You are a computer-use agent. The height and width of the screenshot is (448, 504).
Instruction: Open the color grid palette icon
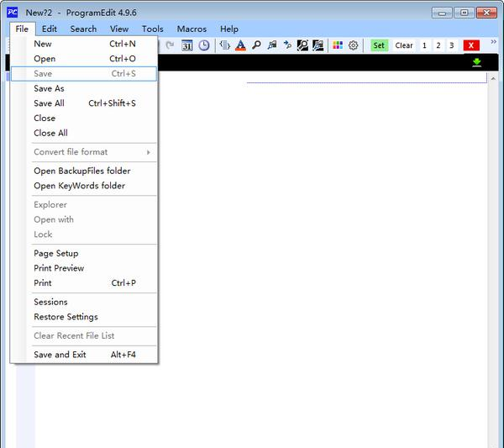(x=338, y=45)
